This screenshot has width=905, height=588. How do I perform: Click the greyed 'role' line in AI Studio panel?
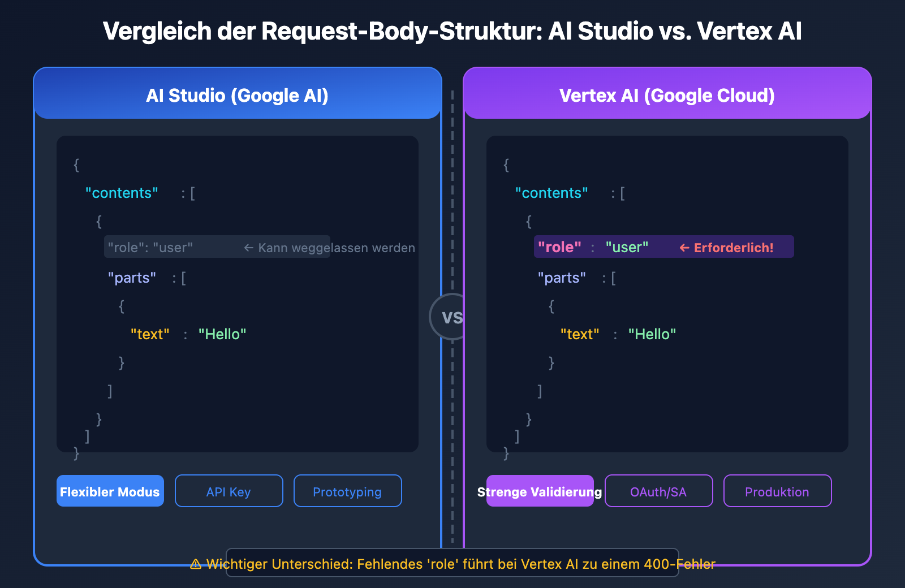pyautogui.click(x=149, y=247)
